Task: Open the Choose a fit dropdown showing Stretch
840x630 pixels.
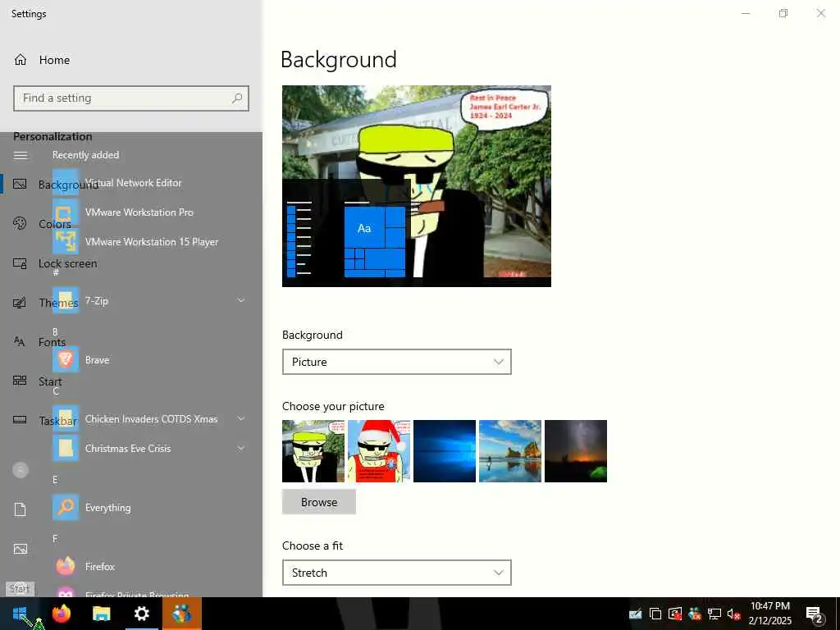Action: (396, 573)
